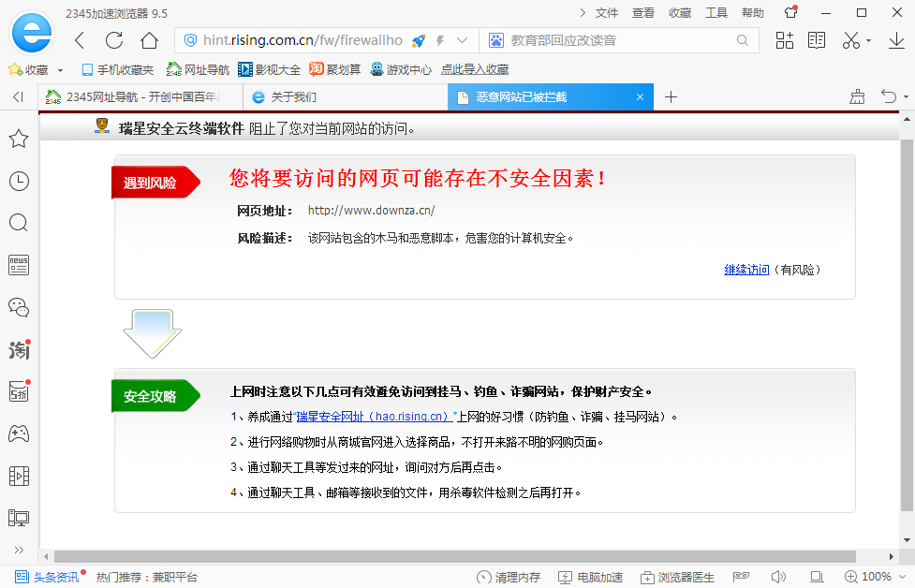
Task: Expand the sidebar with the double chevron
Action: pyautogui.click(x=19, y=550)
